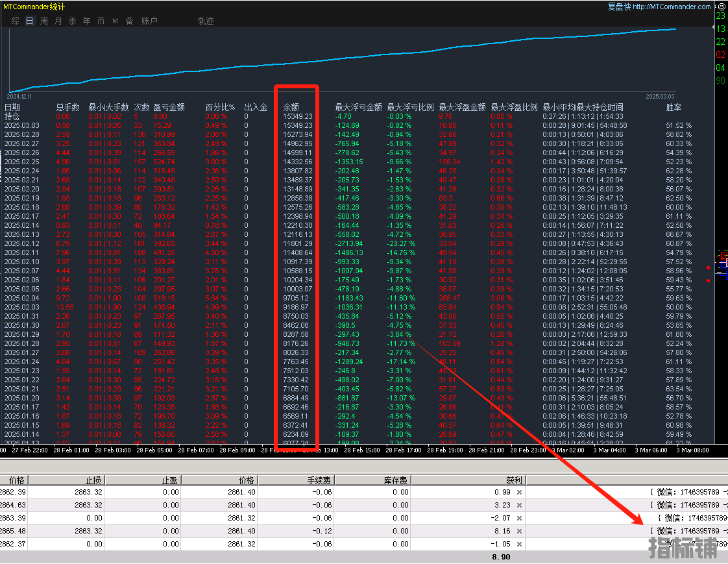
Task: Switch to the 账户 account tab
Action: pos(149,21)
